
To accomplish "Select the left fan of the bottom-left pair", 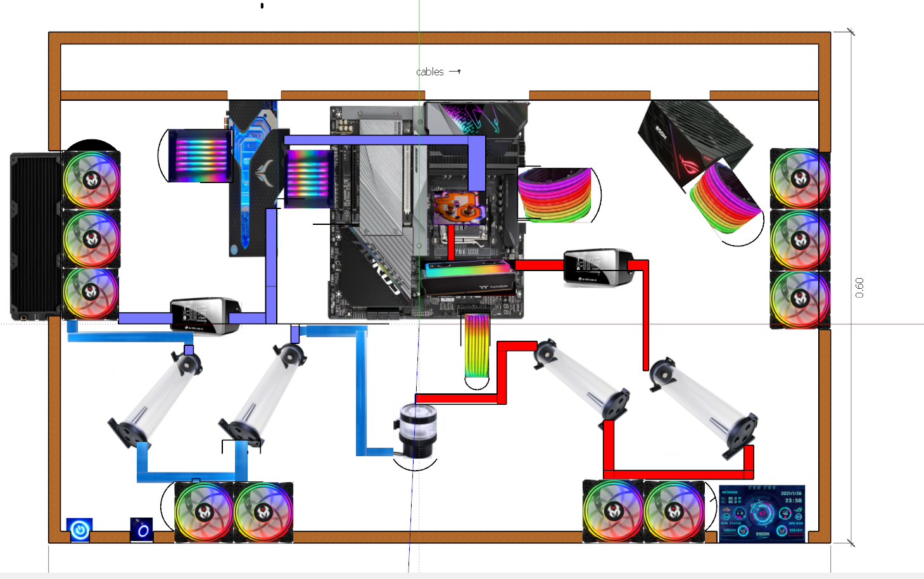I will (204, 512).
